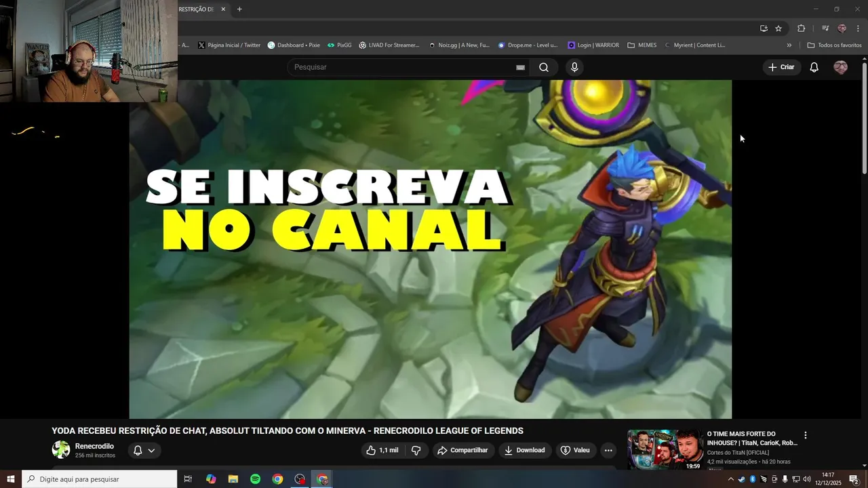Like the video showing 1,1 mil
Viewport: 868px width, 488px height.
(x=382, y=450)
